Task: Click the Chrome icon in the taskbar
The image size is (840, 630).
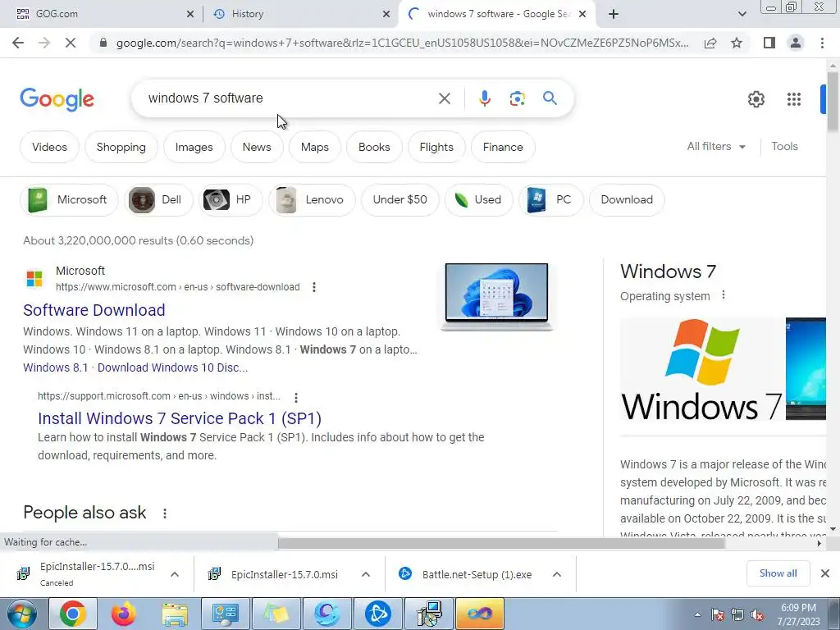Action: pyautogui.click(x=72, y=614)
